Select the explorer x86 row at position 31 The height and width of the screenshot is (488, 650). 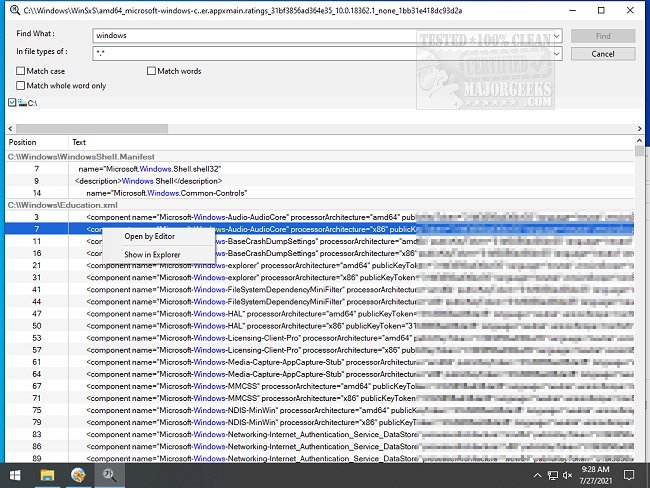[x=320, y=277]
